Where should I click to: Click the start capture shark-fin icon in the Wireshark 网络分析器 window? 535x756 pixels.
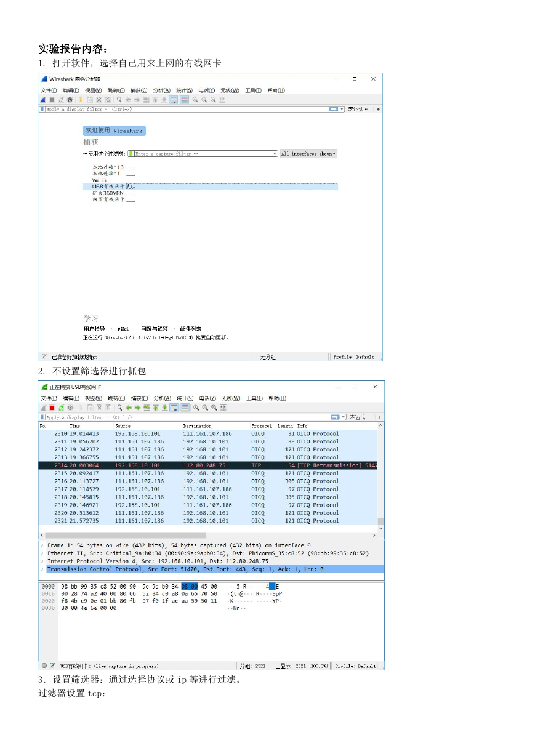(44, 100)
